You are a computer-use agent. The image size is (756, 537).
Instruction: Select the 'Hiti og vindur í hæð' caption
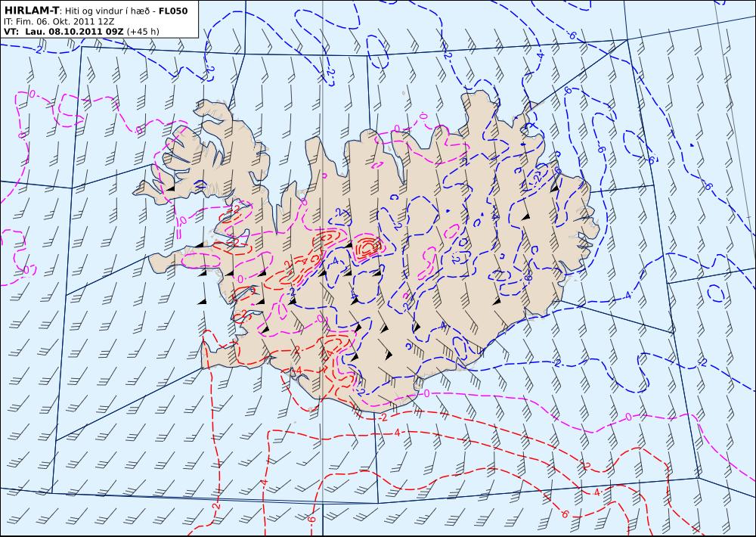click(107, 11)
